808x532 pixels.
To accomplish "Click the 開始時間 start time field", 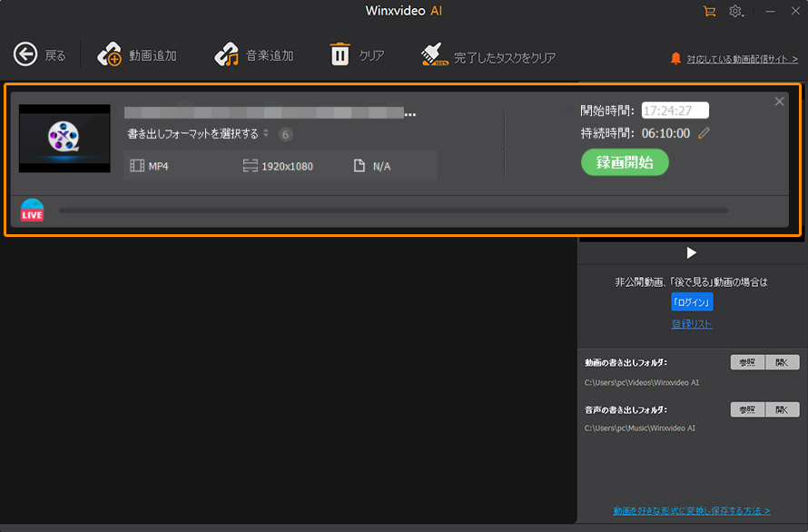I will 675,111.
